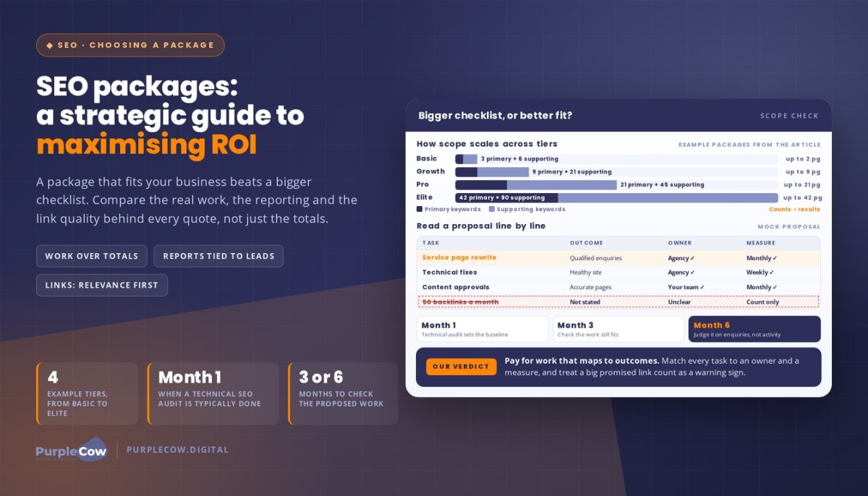Viewport: 868px width, 496px height.
Task: Click the PurpleCow logo
Action: [x=72, y=450]
